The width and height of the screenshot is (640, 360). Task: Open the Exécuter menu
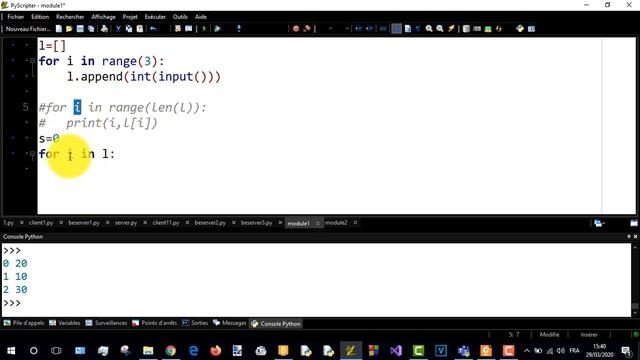point(155,17)
